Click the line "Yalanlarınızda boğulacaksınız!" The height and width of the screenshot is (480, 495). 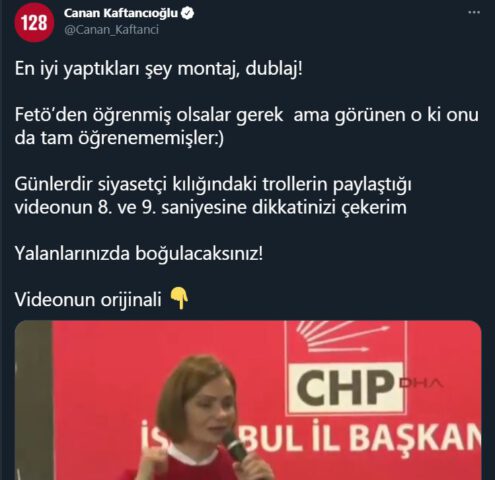tap(139, 254)
